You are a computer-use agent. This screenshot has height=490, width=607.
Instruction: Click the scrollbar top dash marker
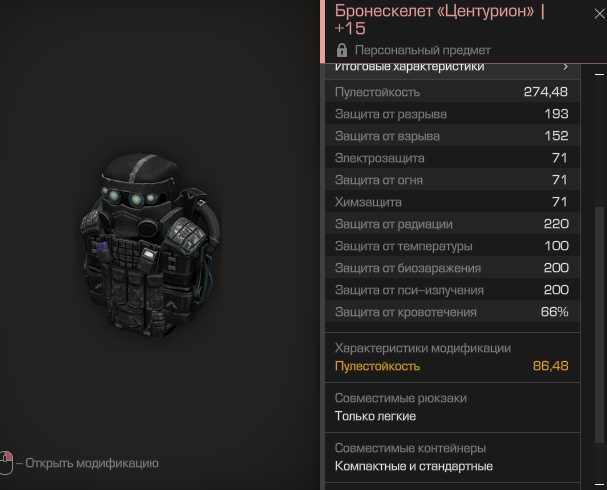pyautogui.click(x=599, y=74)
